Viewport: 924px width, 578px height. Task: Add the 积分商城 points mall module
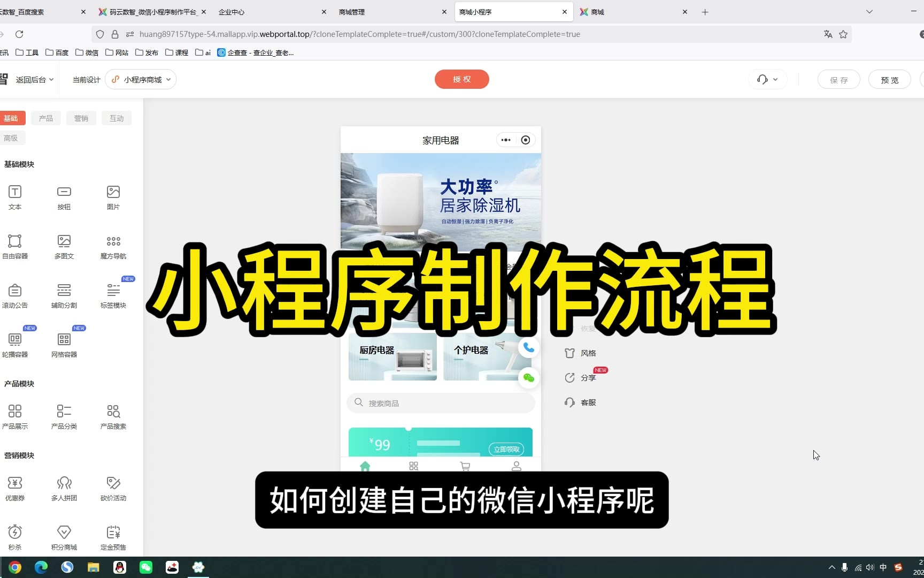pyautogui.click(x=64, y=538)
